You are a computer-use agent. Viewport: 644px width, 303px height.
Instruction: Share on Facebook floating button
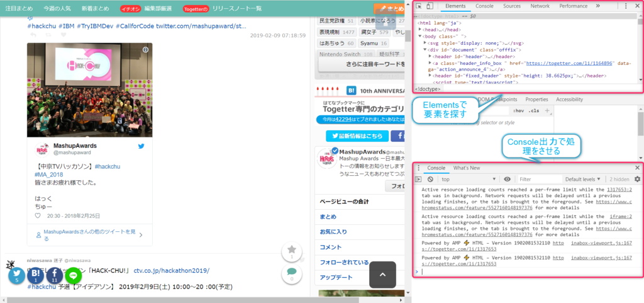click(54, 275)
